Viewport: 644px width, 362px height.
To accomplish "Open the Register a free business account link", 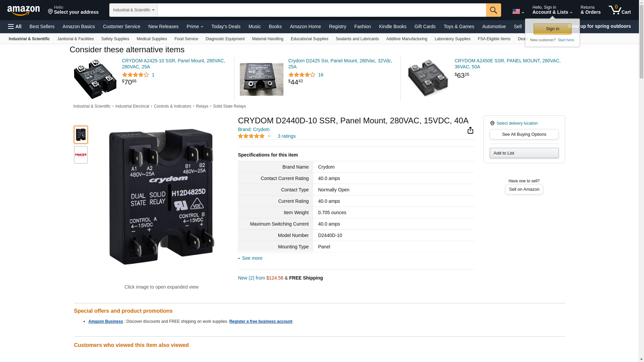I will (x=260, y=321).
